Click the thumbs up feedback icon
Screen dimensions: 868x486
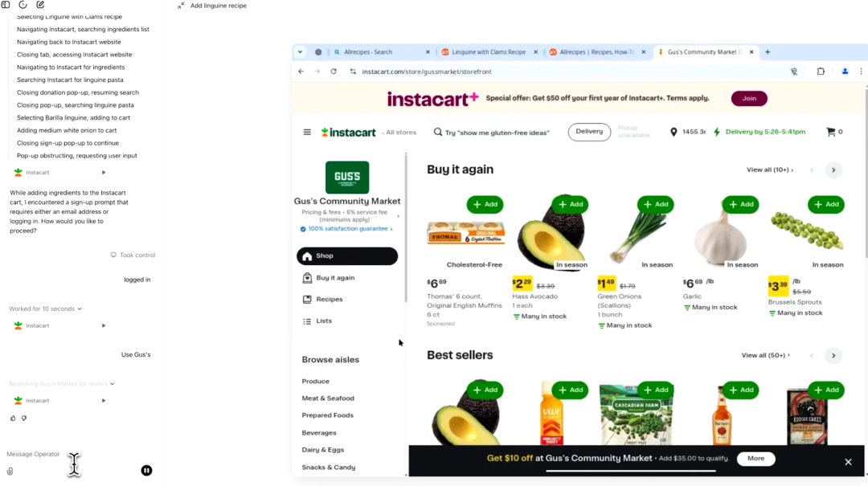tap(13, 419)
